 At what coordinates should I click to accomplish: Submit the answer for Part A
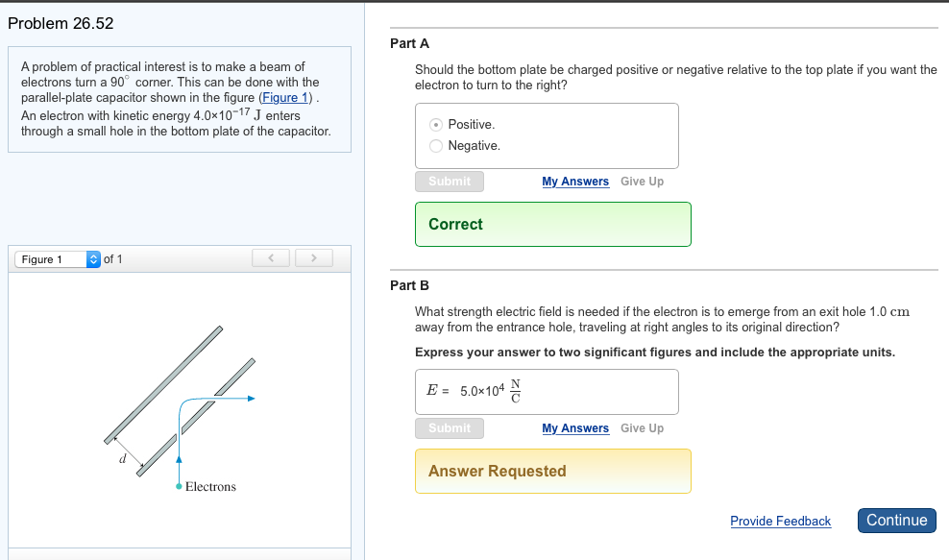449,181
